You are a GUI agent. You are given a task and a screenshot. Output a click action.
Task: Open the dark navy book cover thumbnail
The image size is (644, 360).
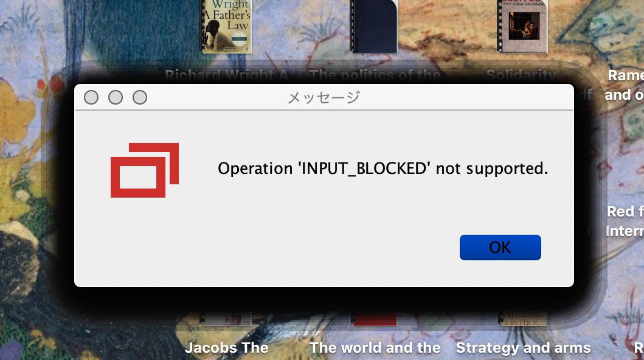374,27
